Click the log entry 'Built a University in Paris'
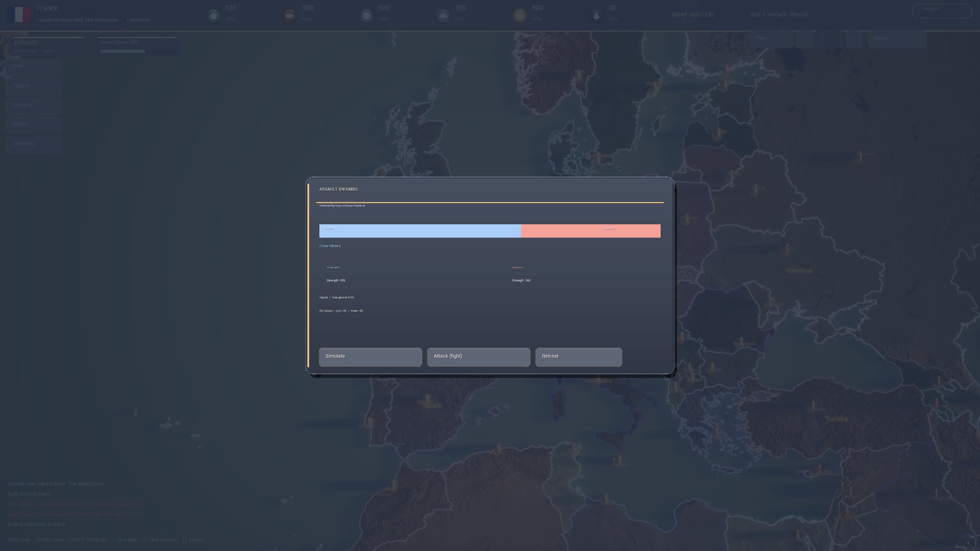This screenshot has width=980, height=551. point(36,525)
